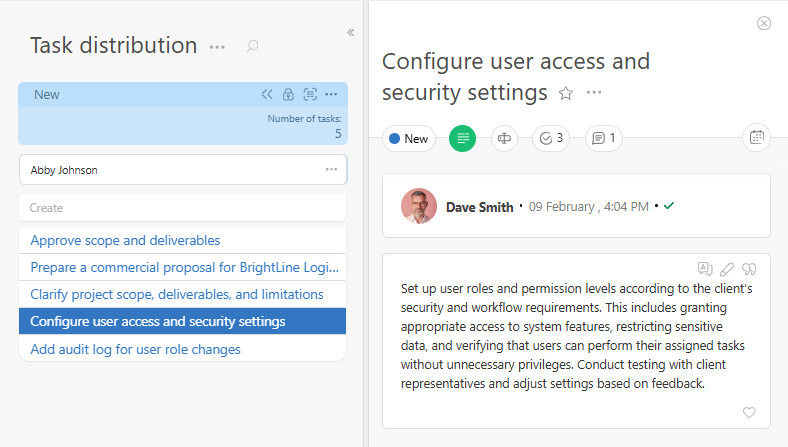Screen dimensions: 788x447
Task: Open the New status dropdown
Action: [409, 139]
